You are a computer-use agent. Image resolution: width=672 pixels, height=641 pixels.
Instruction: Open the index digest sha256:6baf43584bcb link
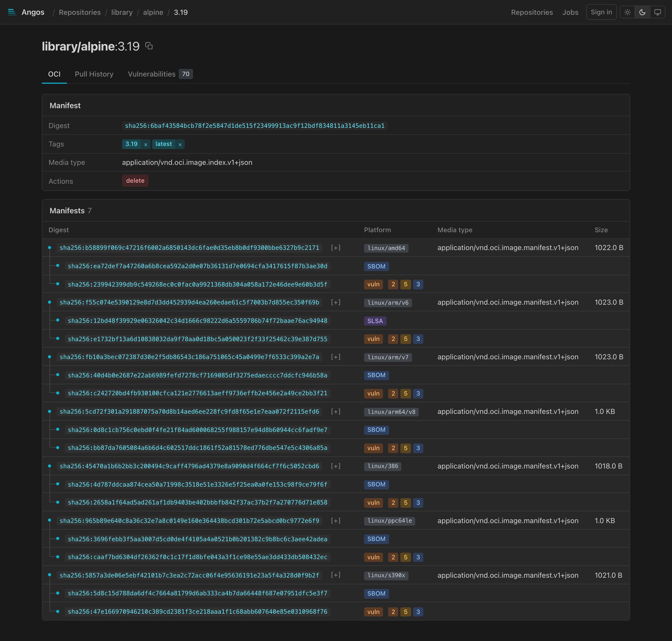tap(255, 126)
